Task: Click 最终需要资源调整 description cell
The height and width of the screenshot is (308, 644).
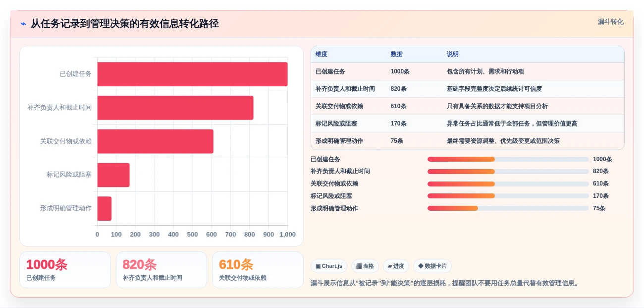Action: click(503, 141)
